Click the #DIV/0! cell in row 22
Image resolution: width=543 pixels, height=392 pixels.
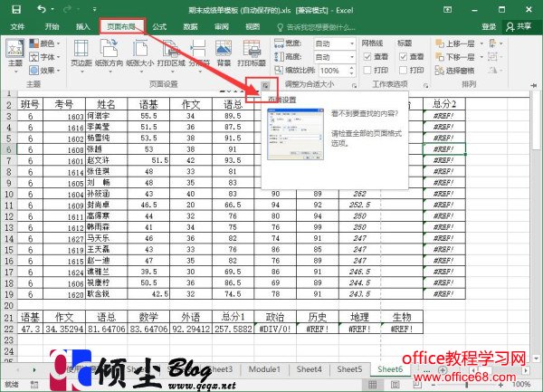click(x=275, y=329)
